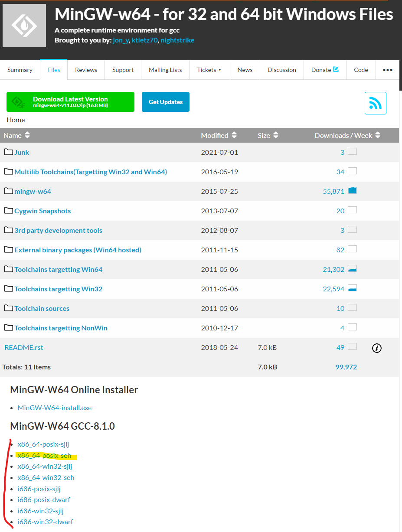Image resolution: width=402 pixels, height=532 pixels.
Task: Click the i686-win32-sjlj link
Action: pyautogui.click(x=41, y=511)
